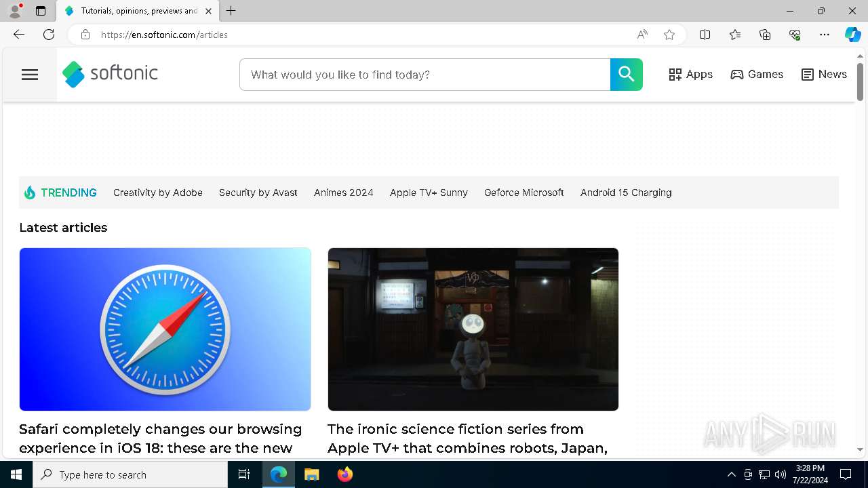Open 'The ironic science fiction series' headline
Screen dimensions: 868x488
[x=467, y=439]
